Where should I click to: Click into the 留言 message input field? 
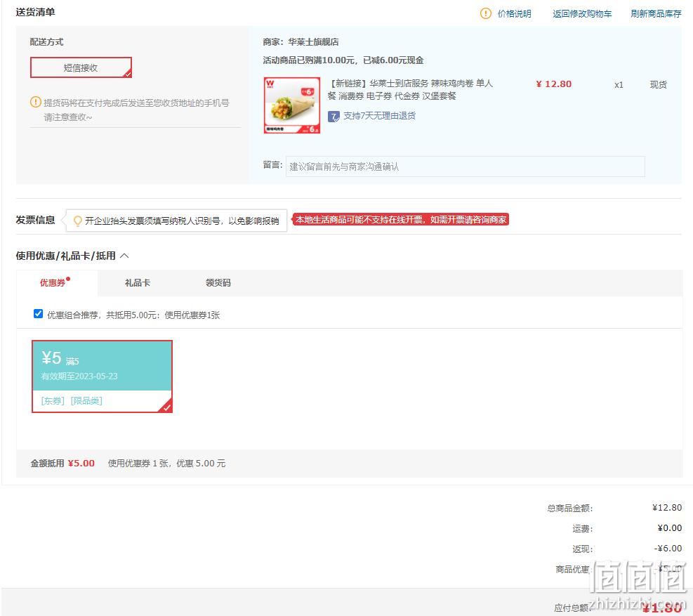(x=465, y=166)
